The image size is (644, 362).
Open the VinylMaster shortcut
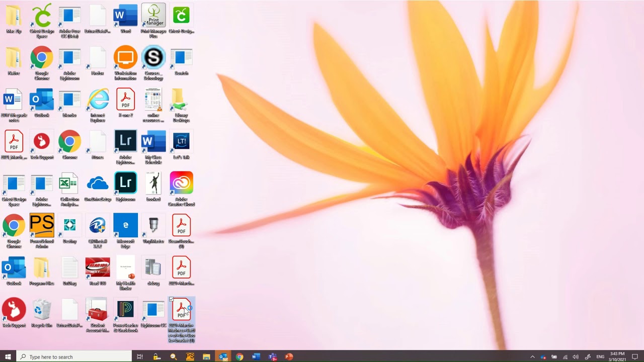[153, 230]
